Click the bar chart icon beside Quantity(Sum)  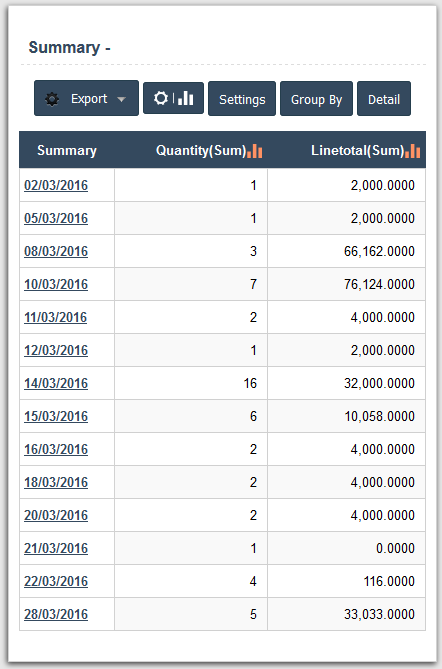point(255,151)
